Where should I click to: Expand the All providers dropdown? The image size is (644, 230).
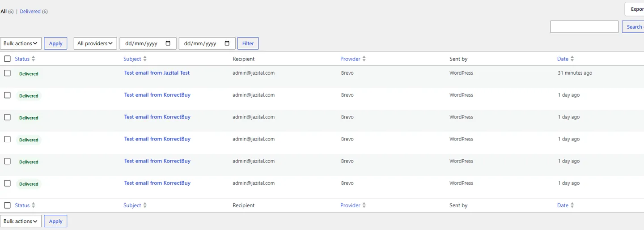pyautogui.click(x=95, y=43)
